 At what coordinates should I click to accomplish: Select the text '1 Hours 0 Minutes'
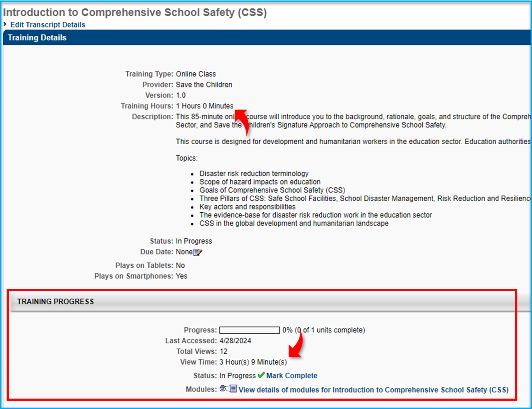pos(205,106)
